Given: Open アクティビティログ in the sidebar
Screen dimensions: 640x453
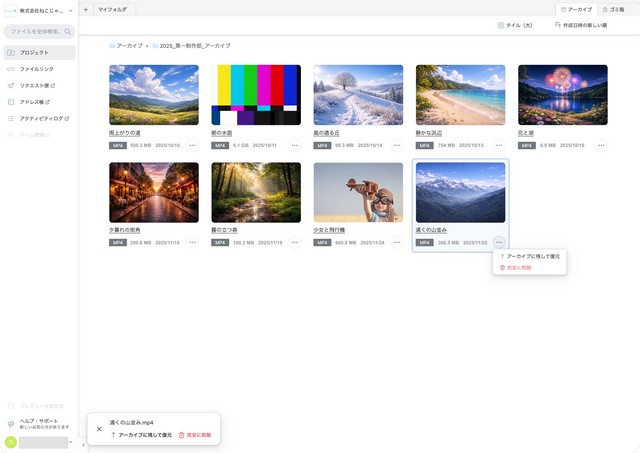Looking at the screenshot, I should pyautogui.click(x=40, y=118).
